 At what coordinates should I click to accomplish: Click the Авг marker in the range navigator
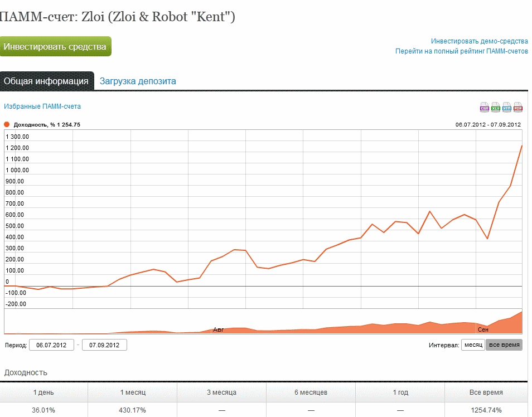point(218,330)
